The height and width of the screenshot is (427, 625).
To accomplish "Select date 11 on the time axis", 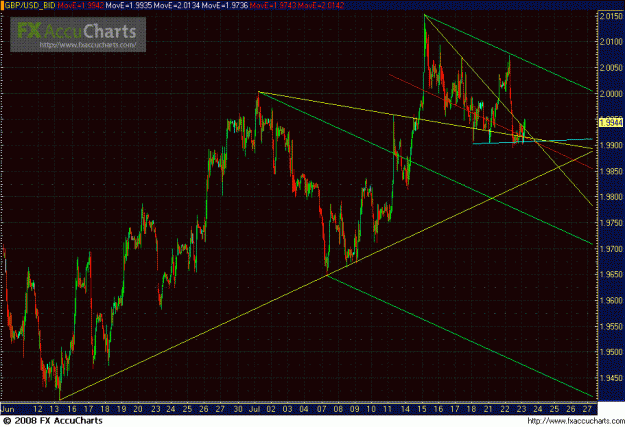I will pos(387,409).
